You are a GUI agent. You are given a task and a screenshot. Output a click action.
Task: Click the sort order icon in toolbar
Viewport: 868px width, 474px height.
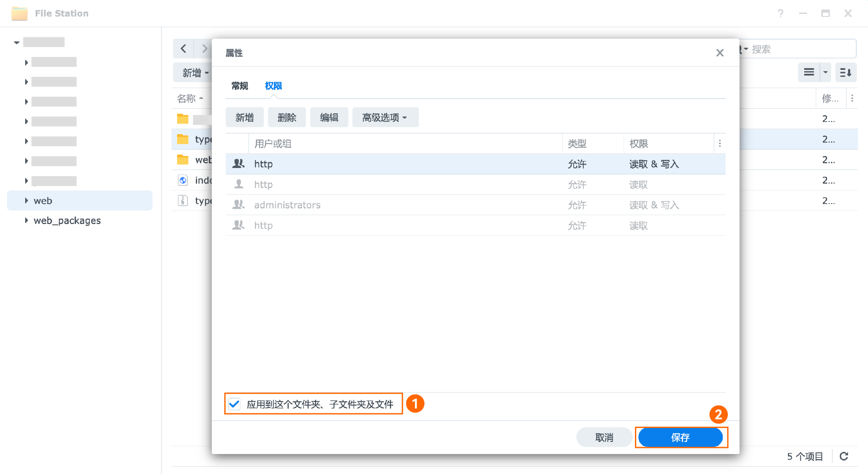845,72
